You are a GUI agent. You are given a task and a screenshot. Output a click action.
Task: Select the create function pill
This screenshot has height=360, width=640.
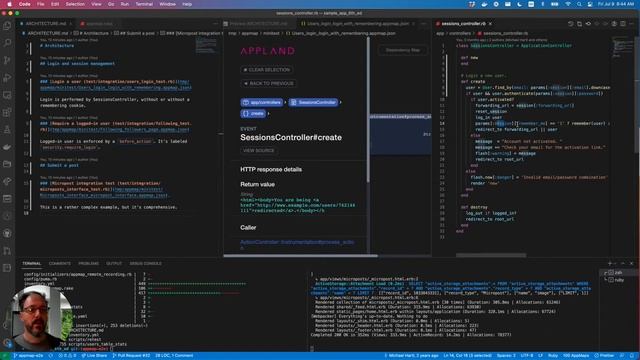coord(253,113)
